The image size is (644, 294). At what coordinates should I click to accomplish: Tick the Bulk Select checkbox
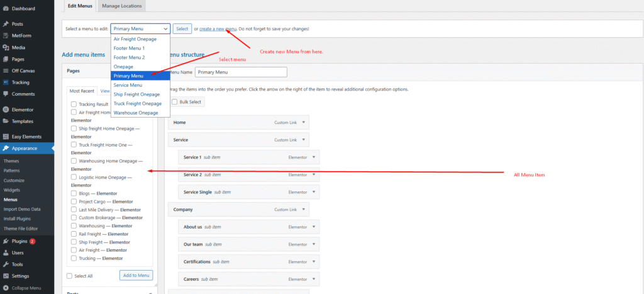pyautogui.click(x=175, y=102)
